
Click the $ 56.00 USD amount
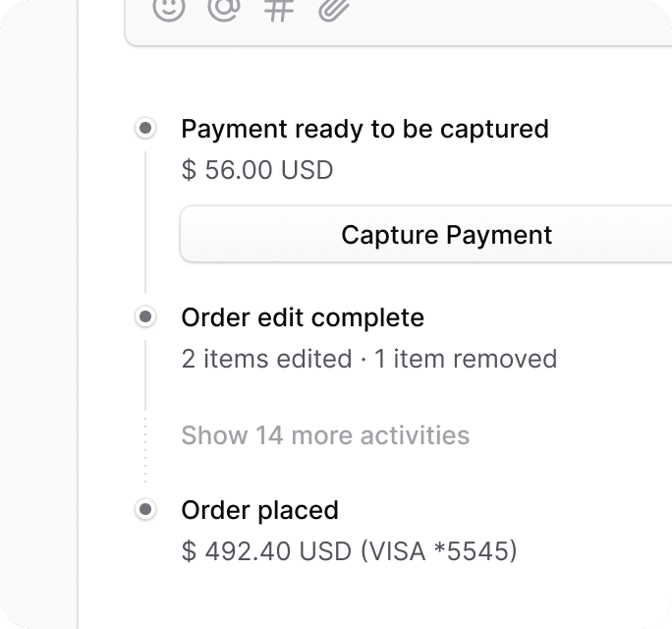(257, 170)
